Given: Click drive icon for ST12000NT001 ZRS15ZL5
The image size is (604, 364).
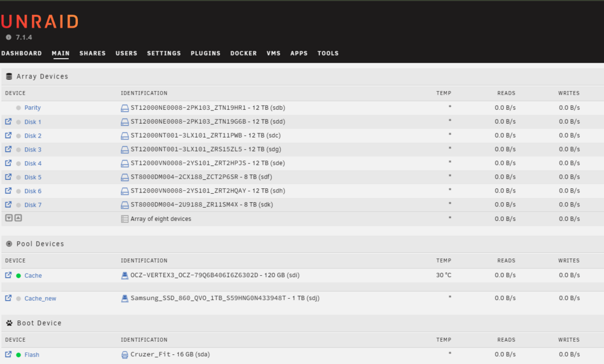Looking at the screenshot, I should tap(125, 150).
